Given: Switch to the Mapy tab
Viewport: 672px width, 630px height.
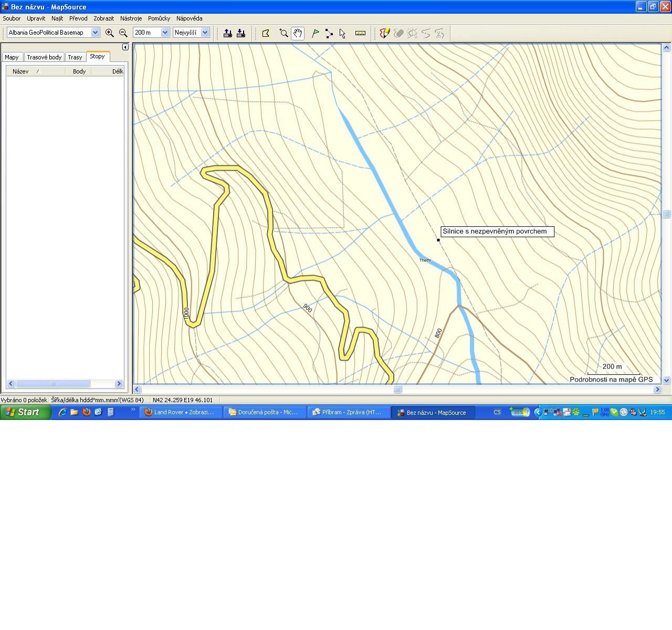Looking at the screenshot, I should pos(12,57).
